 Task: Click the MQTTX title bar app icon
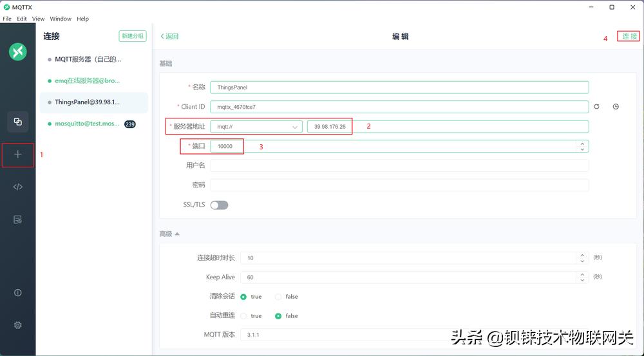click(6, 7)
